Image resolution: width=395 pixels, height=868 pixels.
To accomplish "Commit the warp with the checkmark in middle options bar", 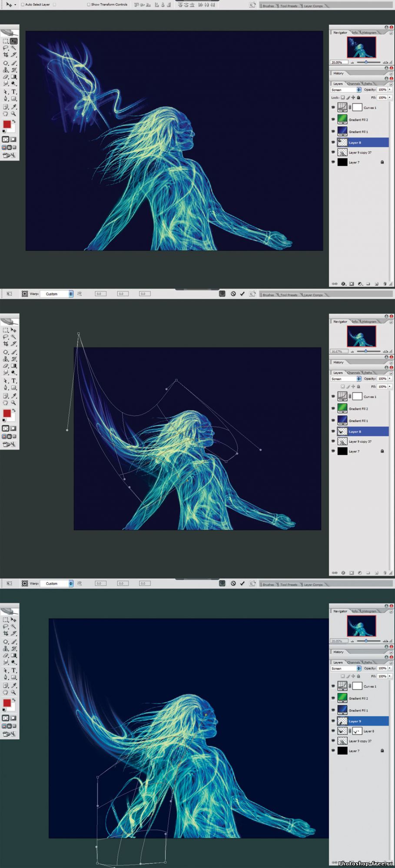I will (242, 294).
